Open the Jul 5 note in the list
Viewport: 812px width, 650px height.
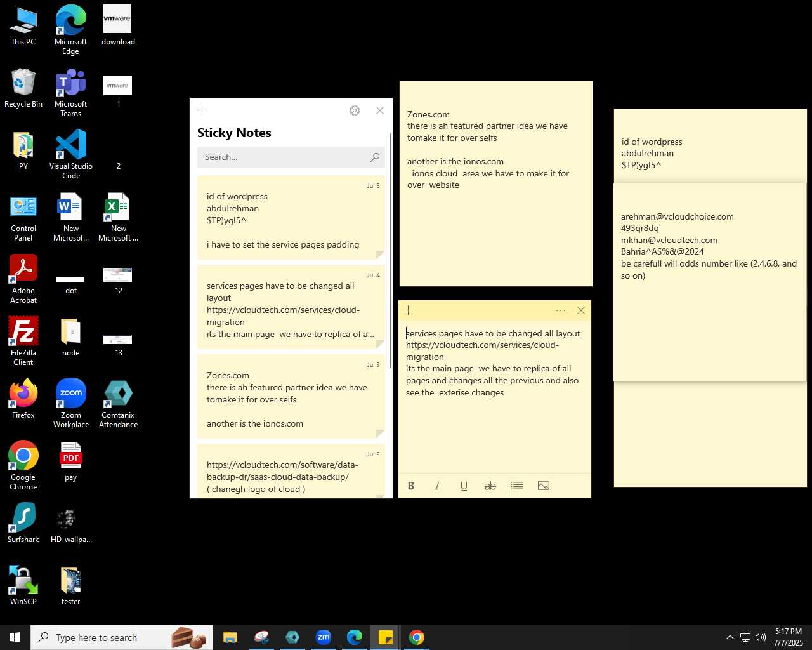click(291, 218)
